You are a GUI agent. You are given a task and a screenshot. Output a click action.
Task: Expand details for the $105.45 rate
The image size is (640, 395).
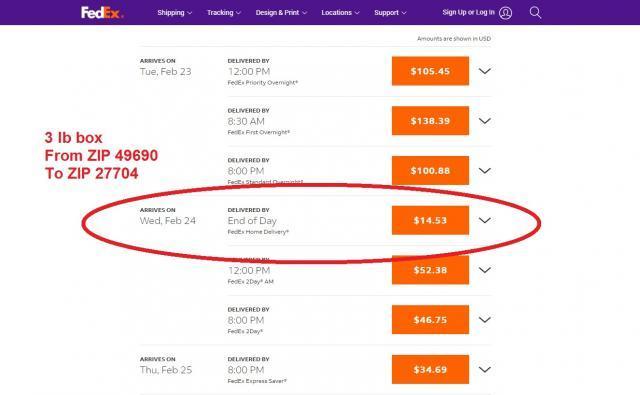pos(484,71)
